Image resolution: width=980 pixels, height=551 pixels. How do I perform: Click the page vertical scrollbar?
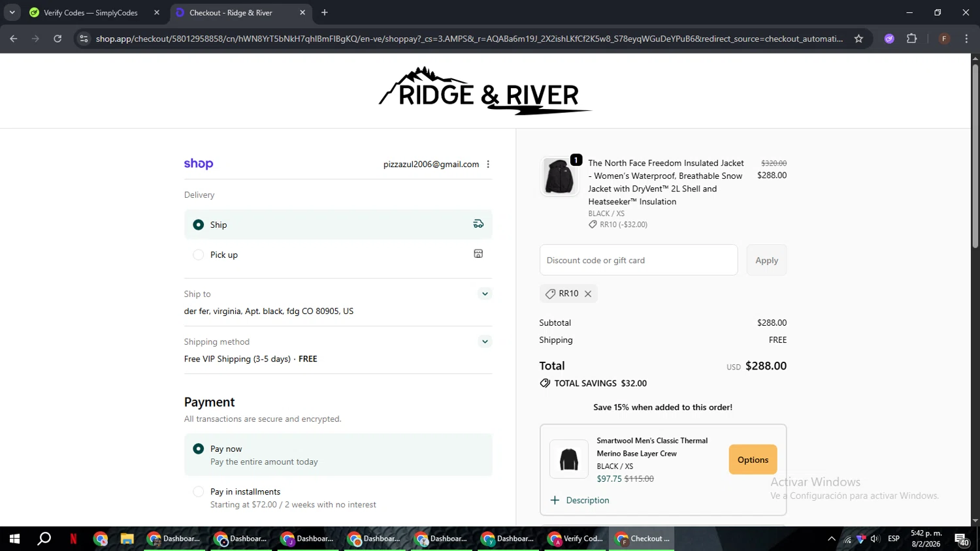click(975, 157)
